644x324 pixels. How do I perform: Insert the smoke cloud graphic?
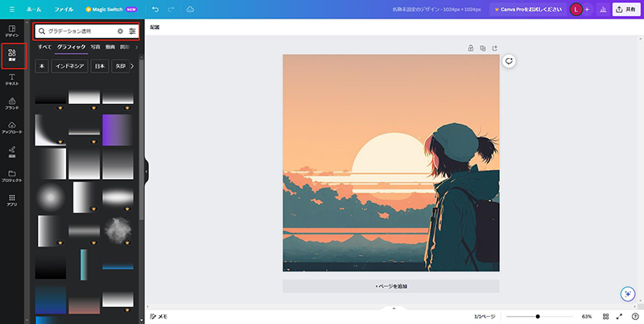pyautogui.click(x=118, y=231)
